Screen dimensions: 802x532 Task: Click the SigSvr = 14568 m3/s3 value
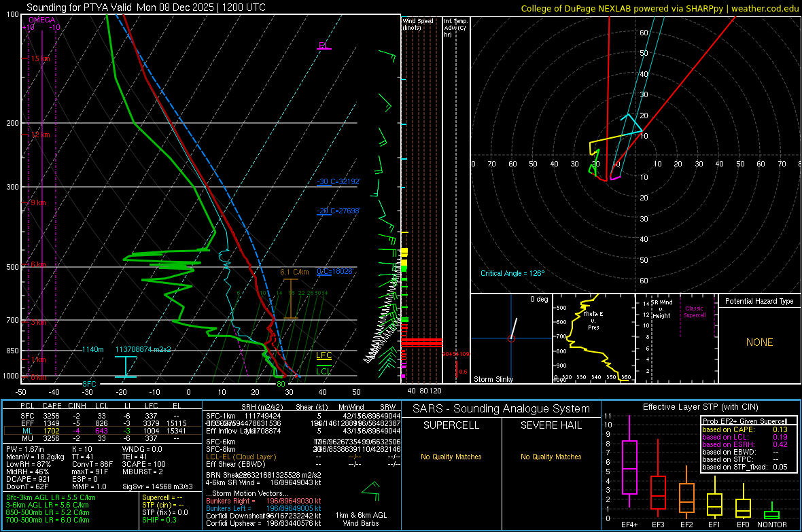pos(158,487)
